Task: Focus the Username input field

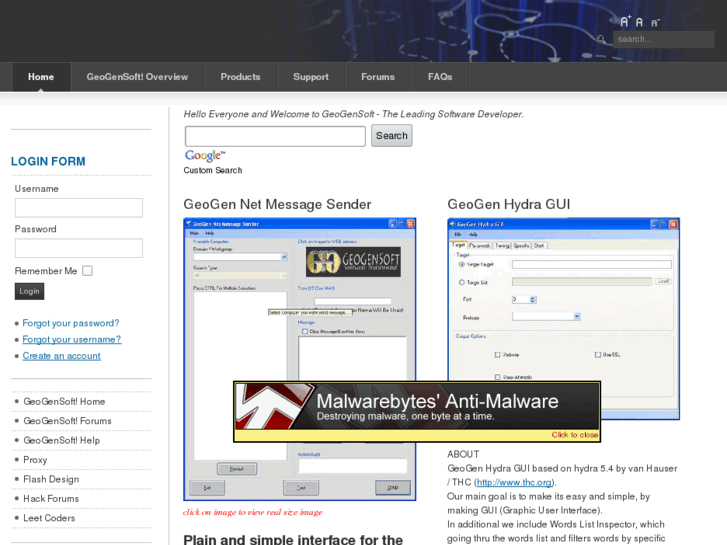Action: tap(79, 207)
